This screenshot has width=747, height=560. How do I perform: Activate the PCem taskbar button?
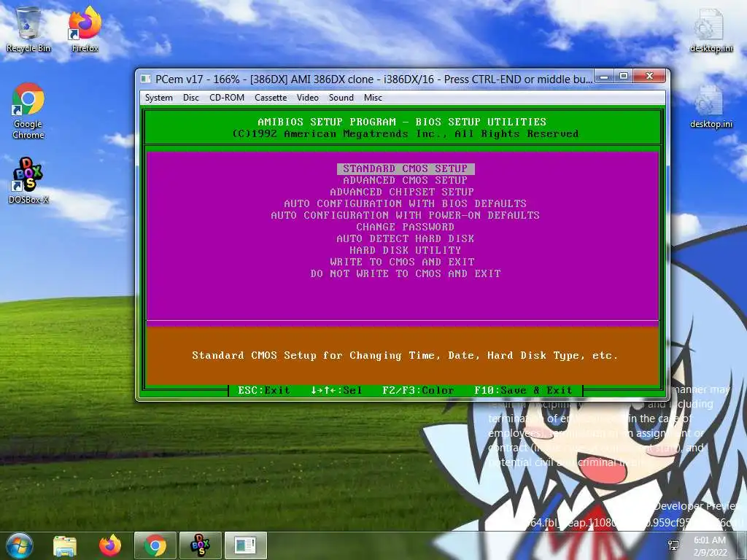click(x=245, y=545)
